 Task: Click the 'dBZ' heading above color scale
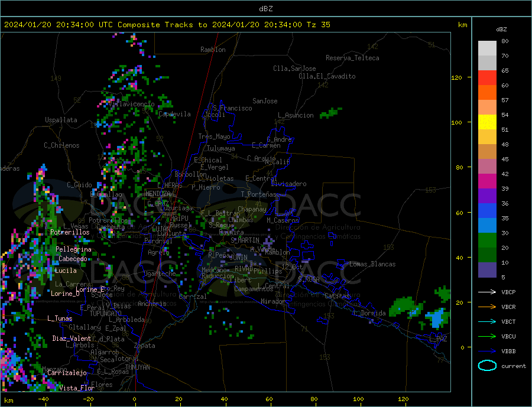501,30
